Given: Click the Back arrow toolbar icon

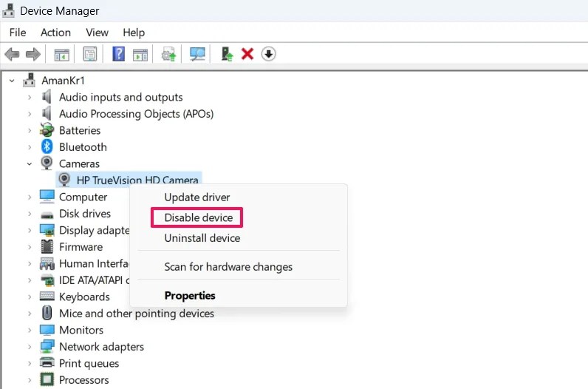Looking at the screenshot, I should [12, 54].
